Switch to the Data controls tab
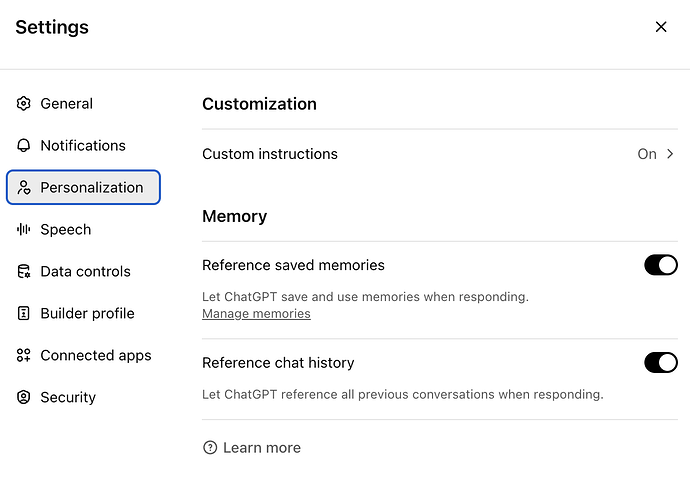Screen dimensions: 690x491 click(85, 272)
